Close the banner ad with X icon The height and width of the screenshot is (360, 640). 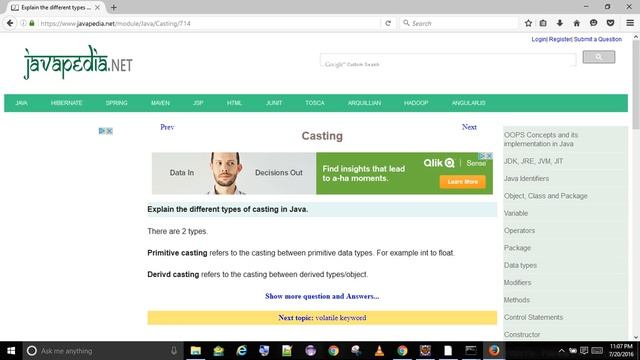pos(489,156)
